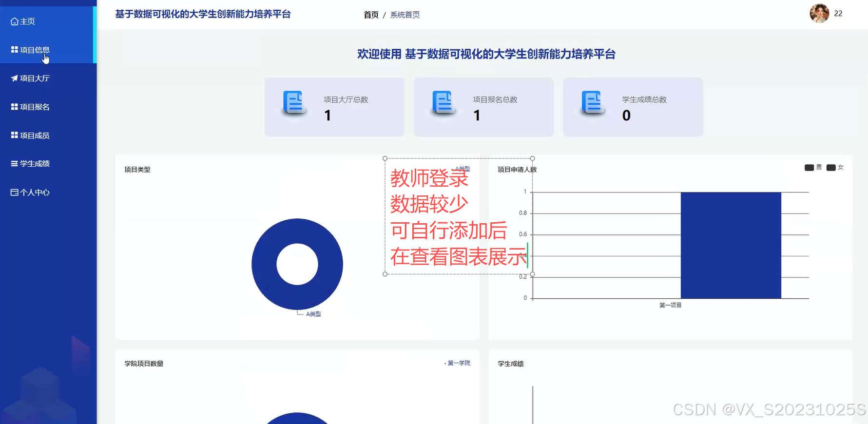Click the A类型 label below donut

click(x=313, y=314)
